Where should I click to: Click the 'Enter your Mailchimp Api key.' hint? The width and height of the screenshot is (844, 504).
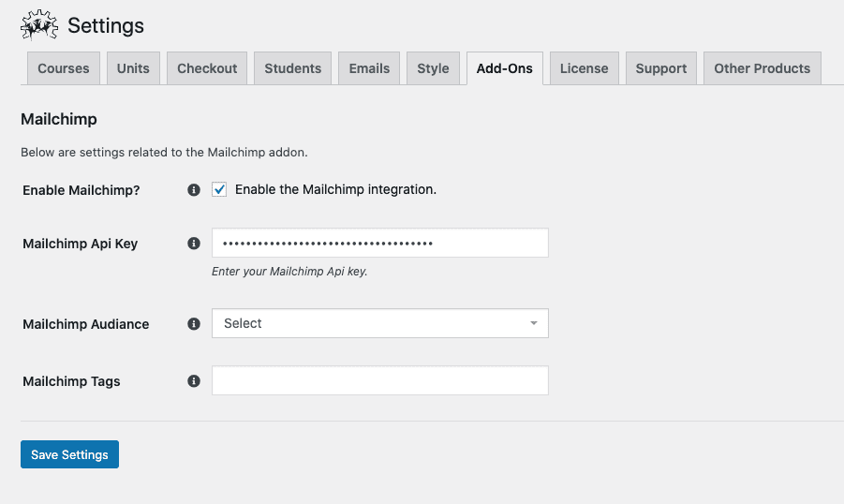click(x=289, y=272)
